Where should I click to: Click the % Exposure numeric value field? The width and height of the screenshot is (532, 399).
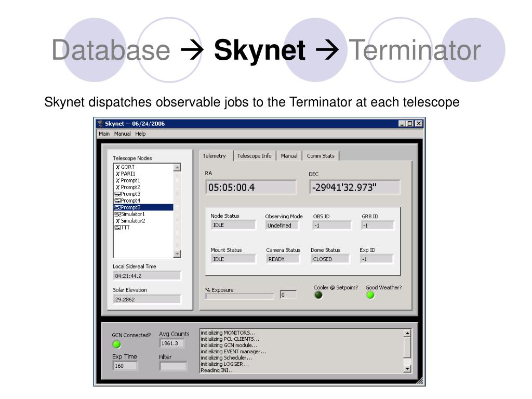point(288,295)
